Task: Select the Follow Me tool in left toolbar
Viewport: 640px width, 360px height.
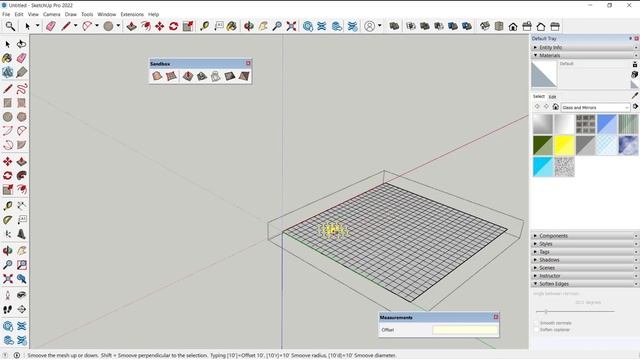Action: click(x=22, y=176)
